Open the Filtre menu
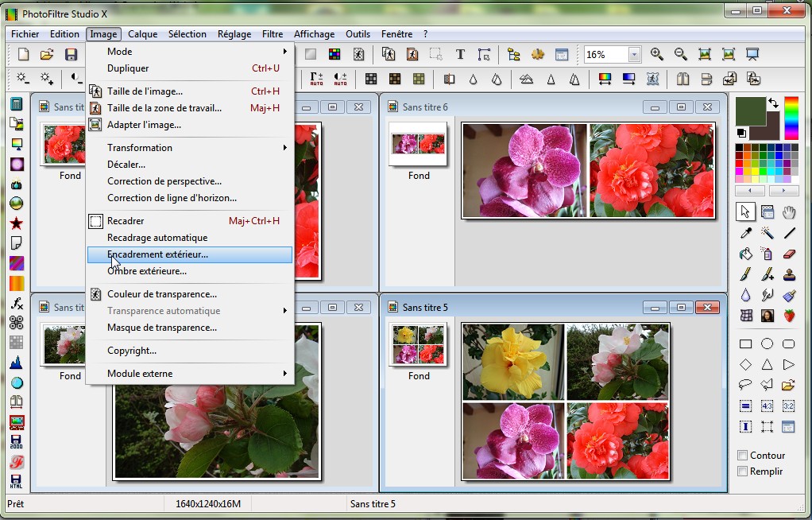 273,34
